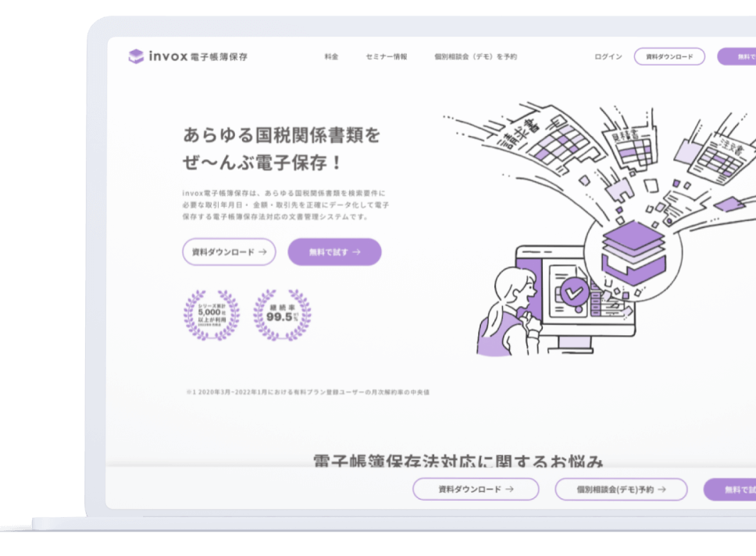Screen dimensions: 756x556
Task: Click 資料ダウンロード → in the bottom sticky bar
Action: click(476, 489)
